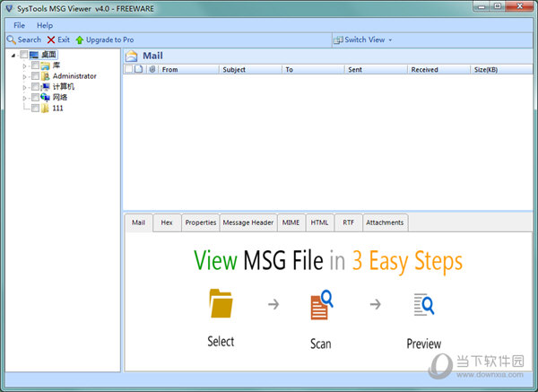Click the attachment paperclip column header
Viewport: 538px width, 392px height.
tap(152, 69)
